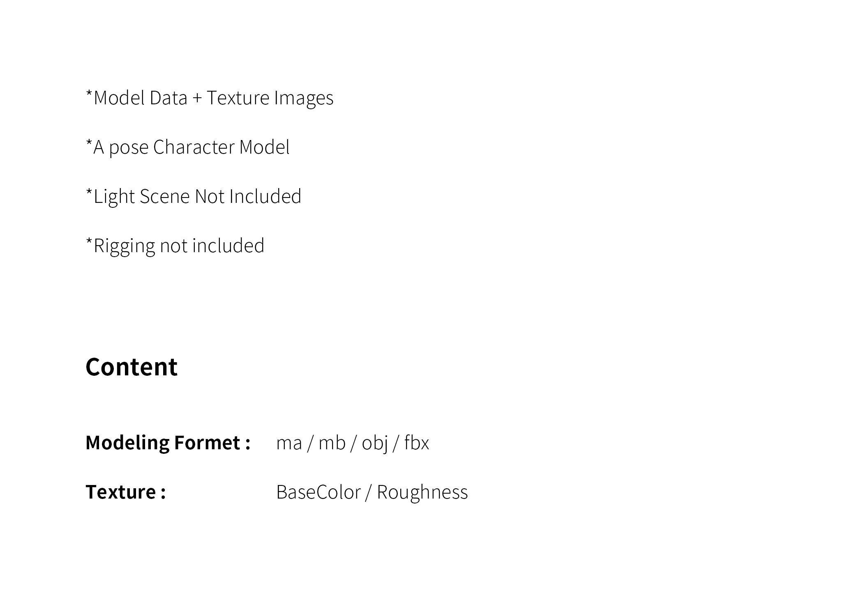This screenshot has height=616, width=863.
Task: Click "not included" in the Rigging line
Action: (x=212, y=246)
